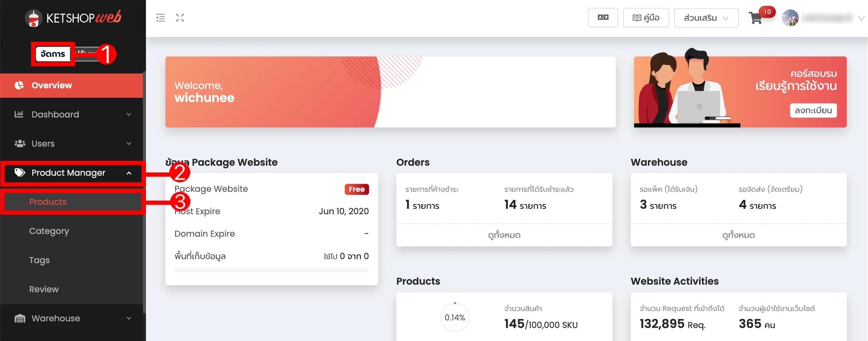Click 'Jun 10, 2020' host expire date

pyautogui.click(x=344, y=211)
